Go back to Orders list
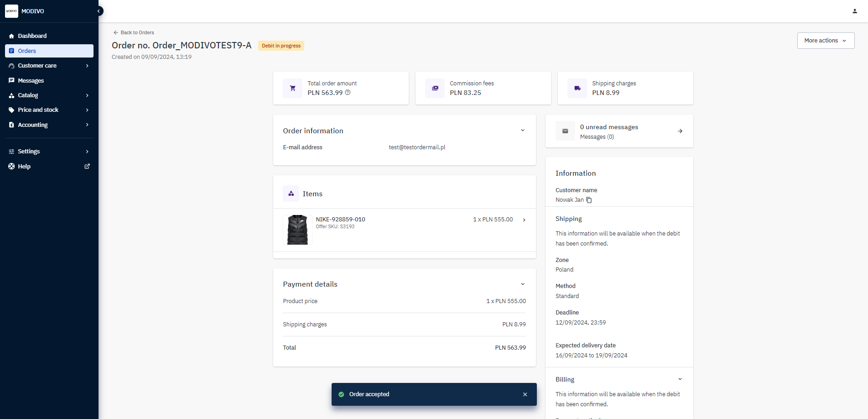This screenshot has height=419, width=868. click(x=134, y=32)
